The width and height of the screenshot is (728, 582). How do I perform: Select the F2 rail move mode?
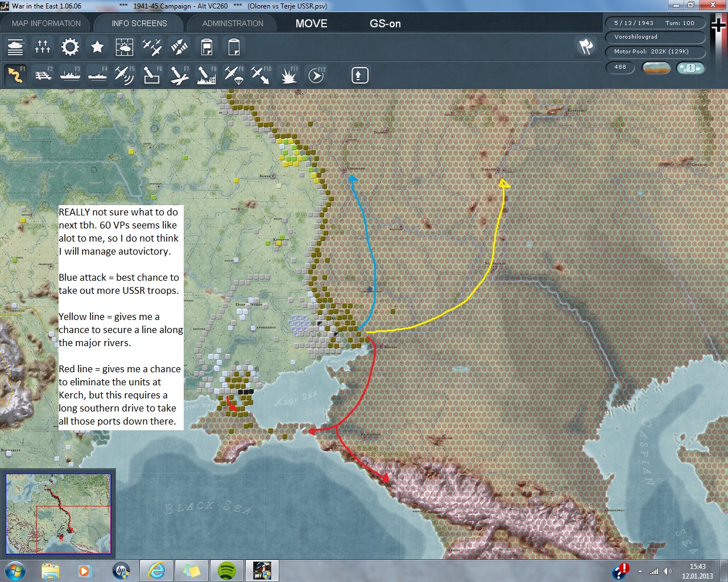click(x=43, y=75)
